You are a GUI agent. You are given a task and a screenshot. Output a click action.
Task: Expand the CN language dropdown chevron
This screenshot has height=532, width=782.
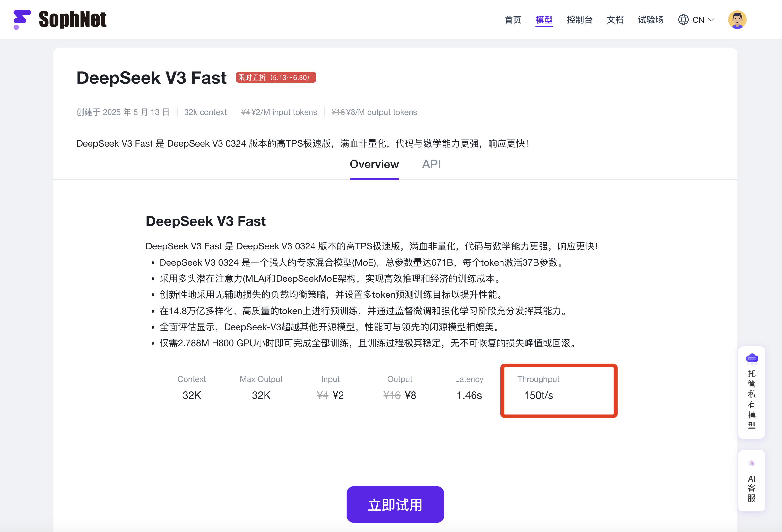click(711, 20)
